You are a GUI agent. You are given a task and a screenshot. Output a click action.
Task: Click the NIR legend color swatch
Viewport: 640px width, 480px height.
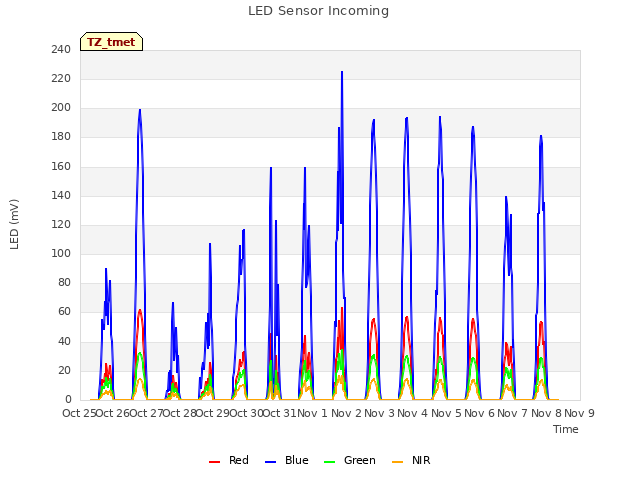397,462
